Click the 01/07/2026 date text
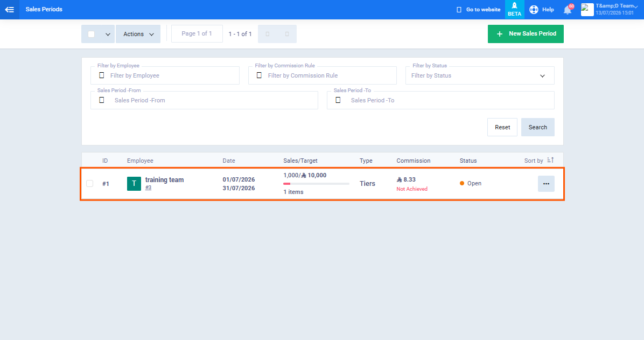644x340 pixels. (x=239, y=179)
